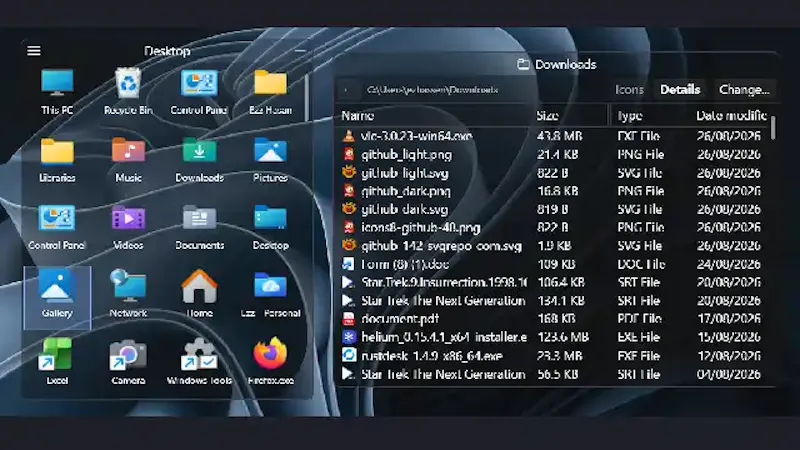Screen dimensions: 800x450
Task: Click the Downloads list vertical scrollbar
Action: coord(773,128)
